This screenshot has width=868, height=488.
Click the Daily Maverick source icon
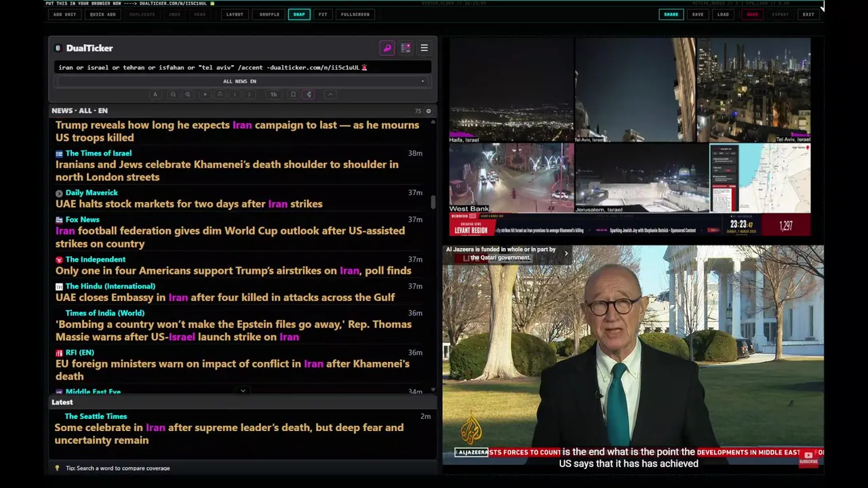pyautogui.click(x=59, y=193)
